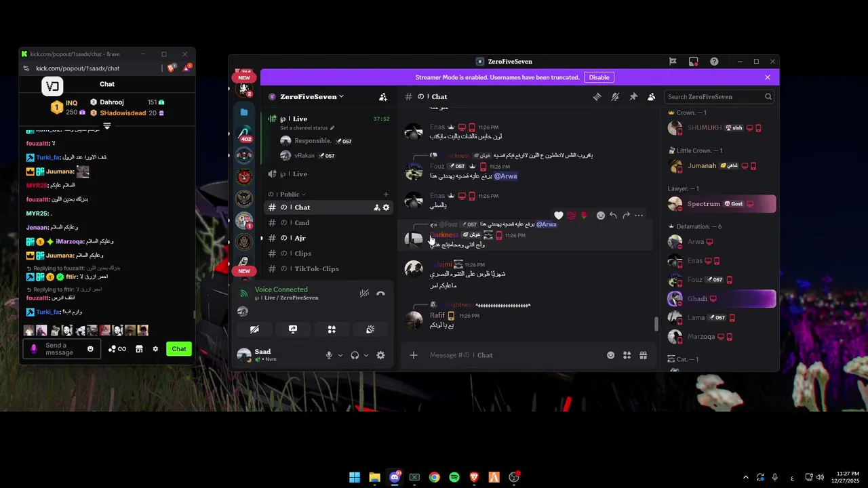Invite people with the server header icon
The height and width of the screenshot is (488, 868).
(x=383, y=97)
